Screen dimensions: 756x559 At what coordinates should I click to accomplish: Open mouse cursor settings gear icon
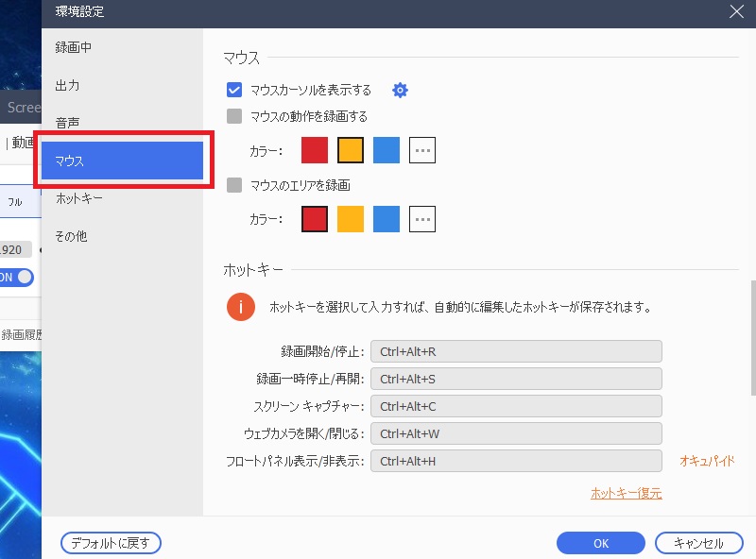pyautogui.click(x=400, y=90)
